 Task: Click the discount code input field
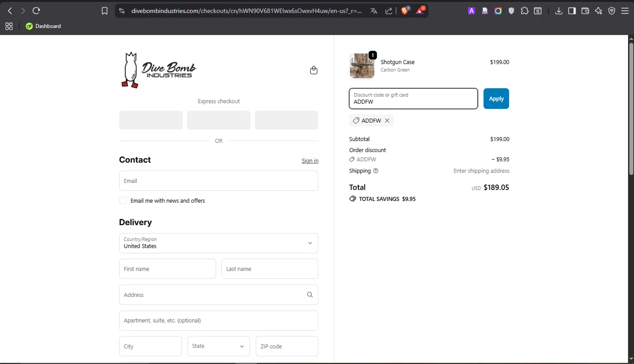[x=413, y=99]
